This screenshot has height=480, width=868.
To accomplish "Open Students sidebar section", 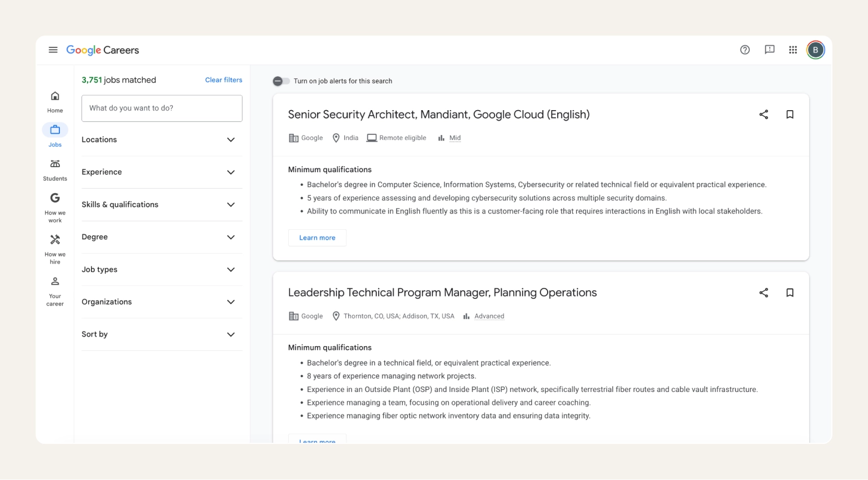I will point(55,170).
